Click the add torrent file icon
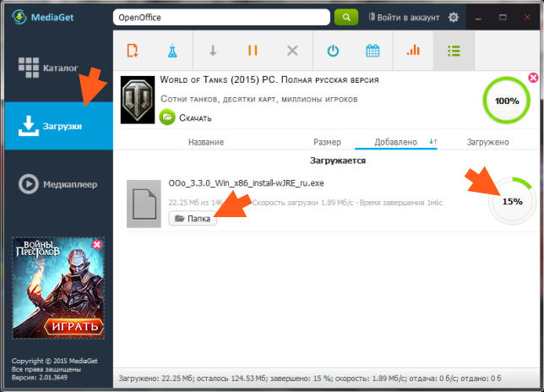This screenshot has height=392, width=544. click(x=132, y=51)
